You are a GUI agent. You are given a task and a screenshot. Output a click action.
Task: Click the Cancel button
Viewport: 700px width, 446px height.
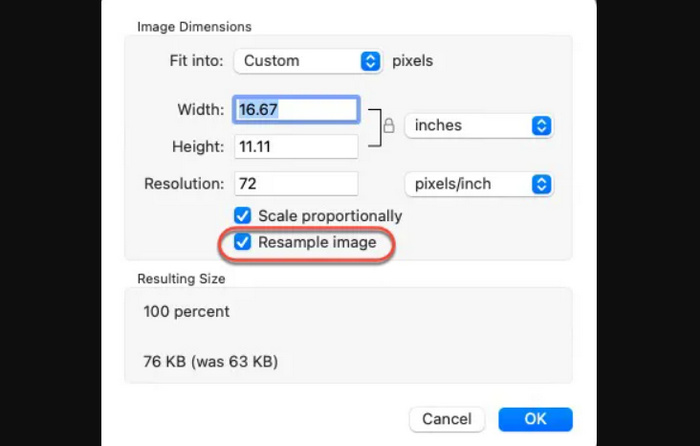(x=447, y=419)
